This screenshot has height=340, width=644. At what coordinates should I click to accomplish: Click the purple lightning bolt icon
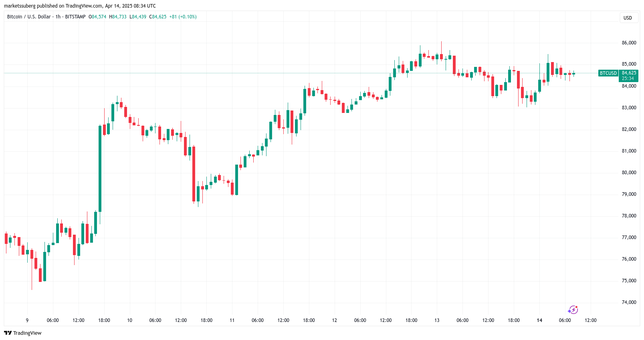tap(573, 310)
